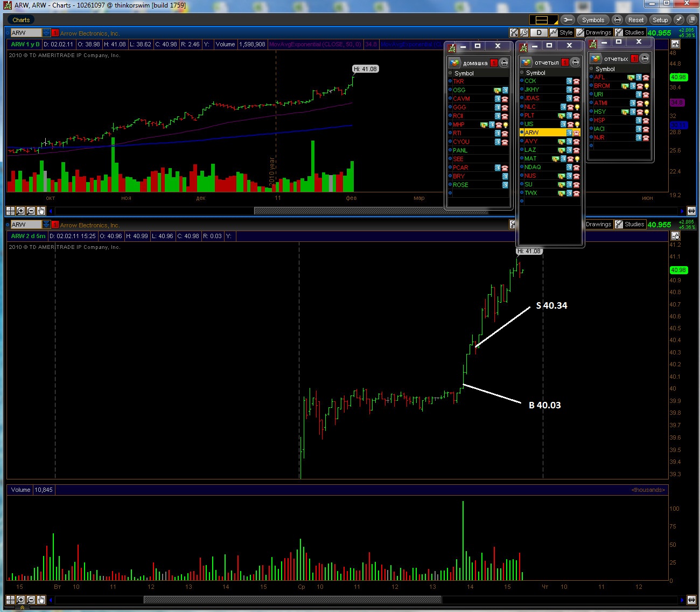The width and height of the screenshot is (700, 612).
Task: Click the Reset button
Action: [x=636, y=20]
